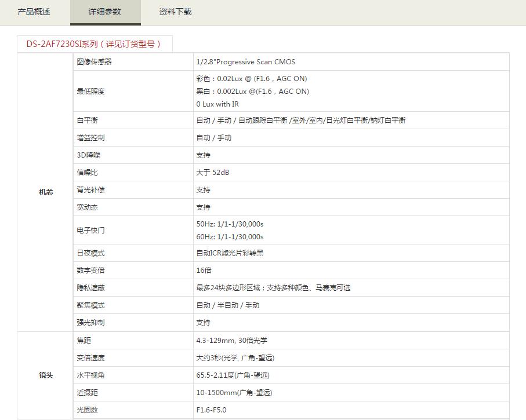Click the 4.3-129mm focal length value
Viewport: 526px width, 420px height.
click(x=231, y=341)
